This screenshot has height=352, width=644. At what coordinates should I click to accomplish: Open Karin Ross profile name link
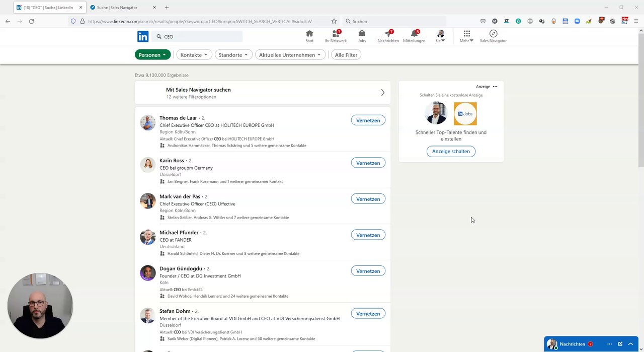click(172, 161)
